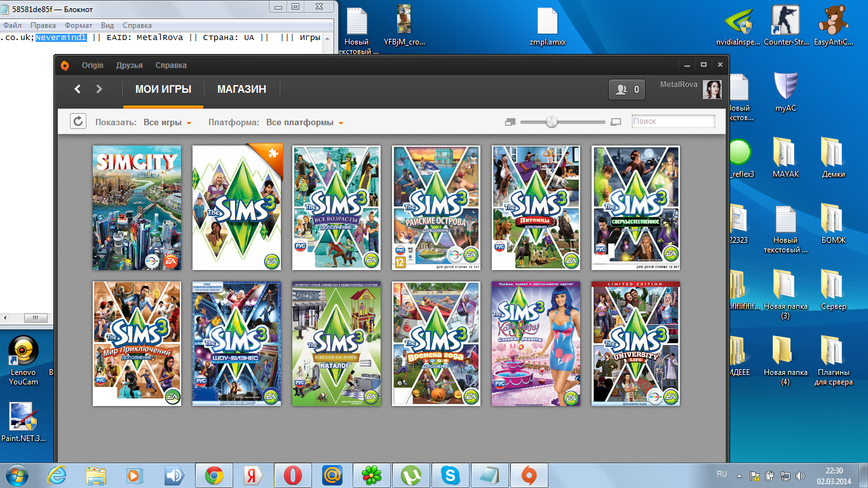Switch to the МАГАЗИН tab

(241, 90)
